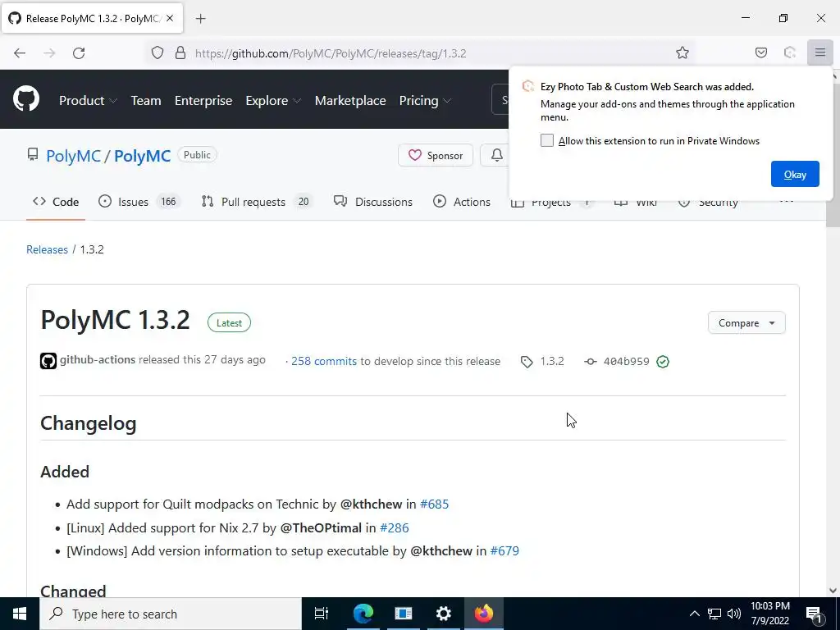Click the verified commit checkmark badge
This screenshot has width=840, height=630.
(x=663, y=362)
